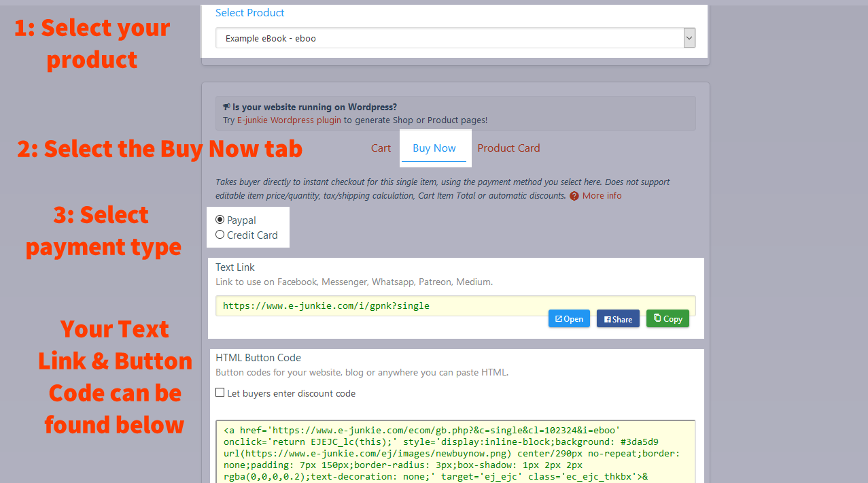Image resolution: width=868 pixels, height=483 pixels.
Task: Choose the Credit Card radio button
Action: click(220, 235)
